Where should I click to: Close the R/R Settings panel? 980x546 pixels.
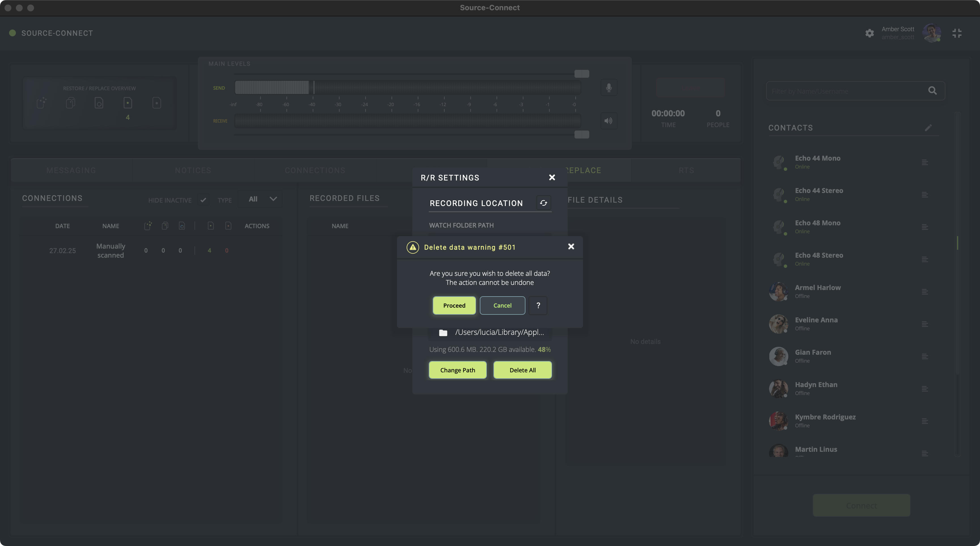(x=552, y=177)
